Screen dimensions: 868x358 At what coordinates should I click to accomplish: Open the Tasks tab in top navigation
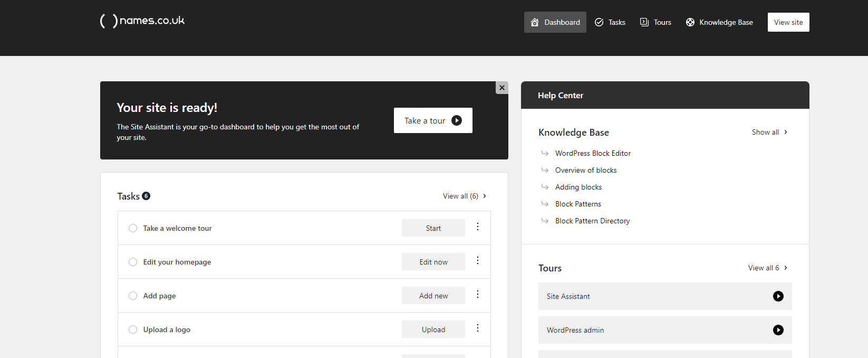click(x=610, y=22)
